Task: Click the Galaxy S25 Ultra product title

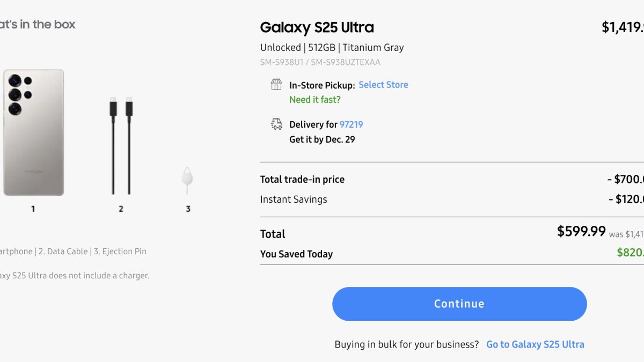Action: tap(317, 27)
